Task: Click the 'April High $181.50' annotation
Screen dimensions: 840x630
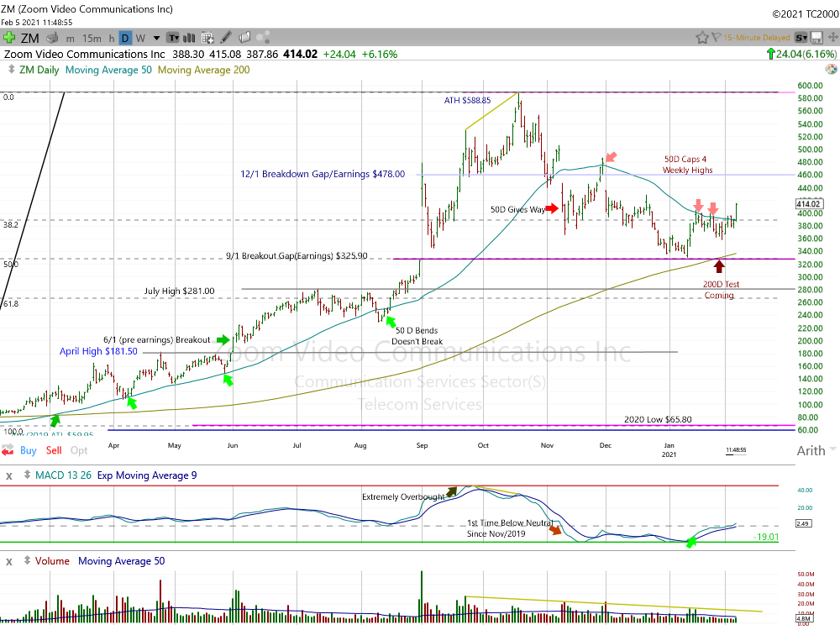Action: coord(98,351)
